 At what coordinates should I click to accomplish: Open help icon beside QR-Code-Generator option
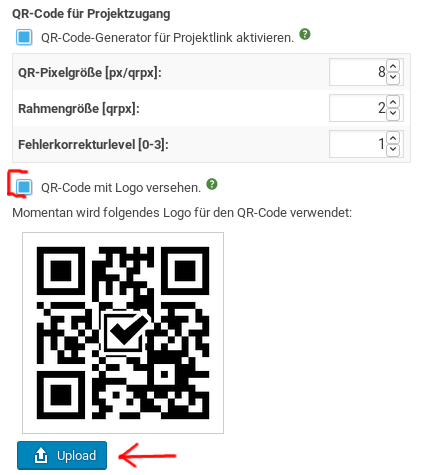[305, 34]
